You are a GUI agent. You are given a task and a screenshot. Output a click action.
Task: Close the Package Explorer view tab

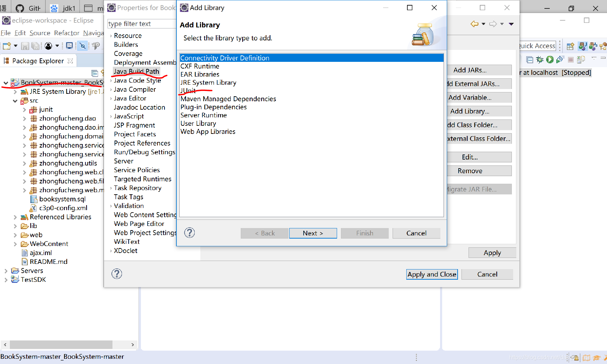tap(70, 61)
